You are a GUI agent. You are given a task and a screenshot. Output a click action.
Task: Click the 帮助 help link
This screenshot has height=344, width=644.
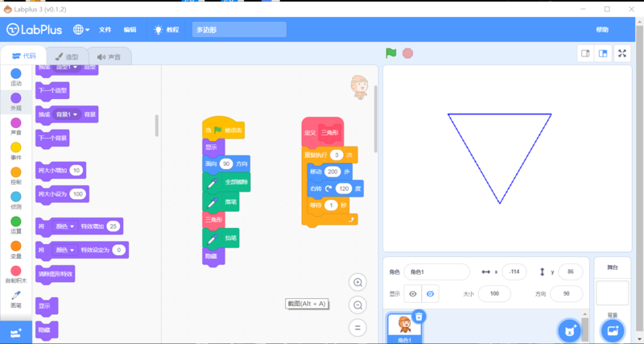[602, 30]
